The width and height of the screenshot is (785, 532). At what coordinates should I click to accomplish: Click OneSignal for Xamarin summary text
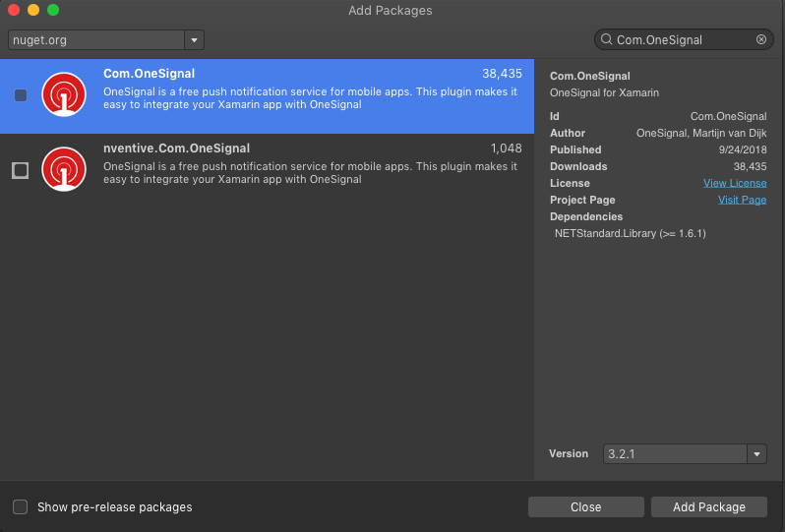click(x=604, y=92)
